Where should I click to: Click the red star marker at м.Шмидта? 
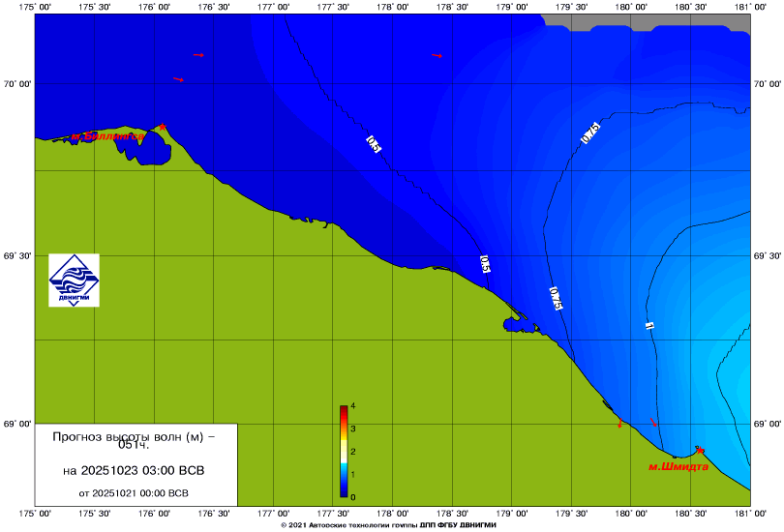coord(699,451)
